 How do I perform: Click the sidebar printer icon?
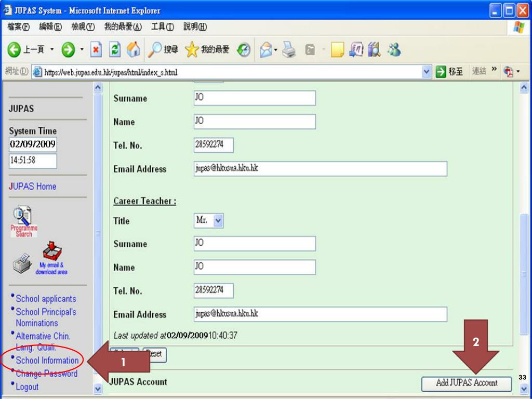coord(22,263)
